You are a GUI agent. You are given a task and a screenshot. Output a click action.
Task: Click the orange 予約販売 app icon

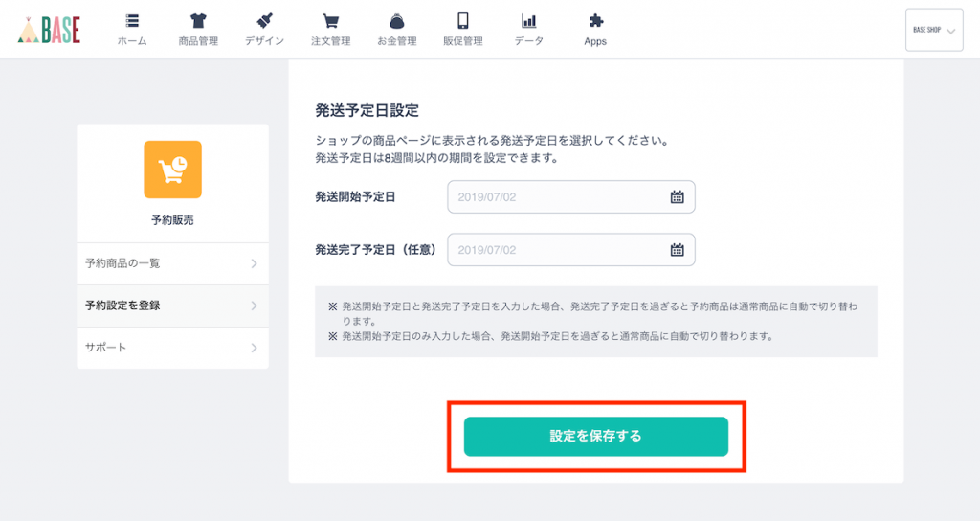172,170
